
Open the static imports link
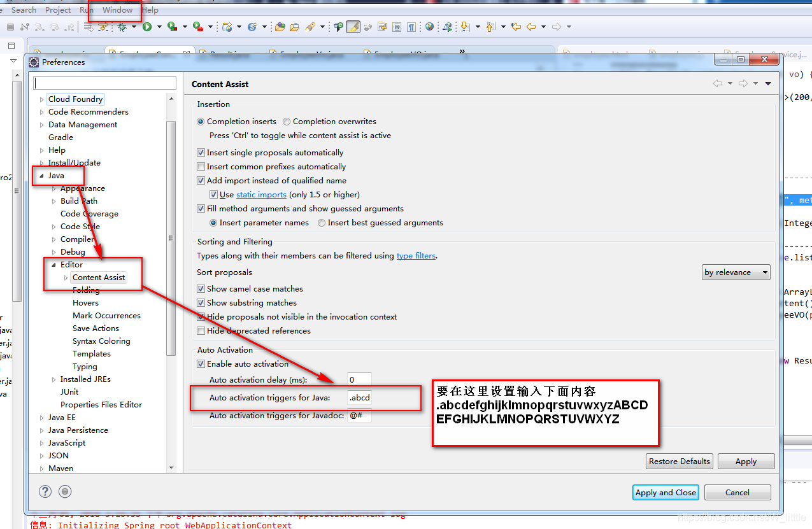coord(261,195)
